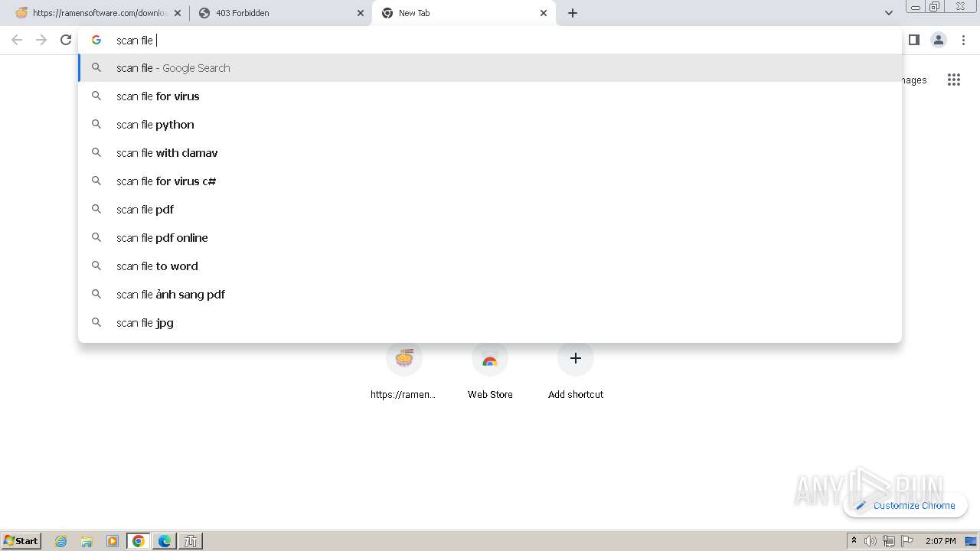
Task: Click the clock showing 2:07 PM
Action: 941,541
